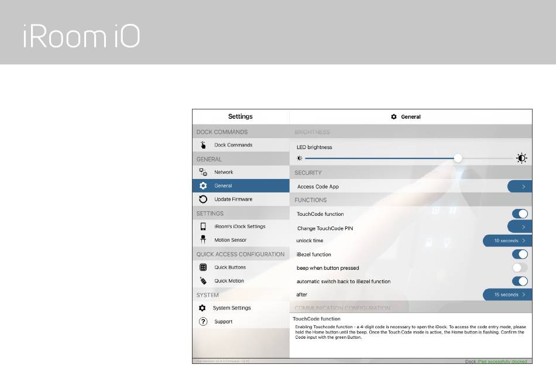
Task: Click the Update Firmware refresh icon
Action: coord(203,200)
